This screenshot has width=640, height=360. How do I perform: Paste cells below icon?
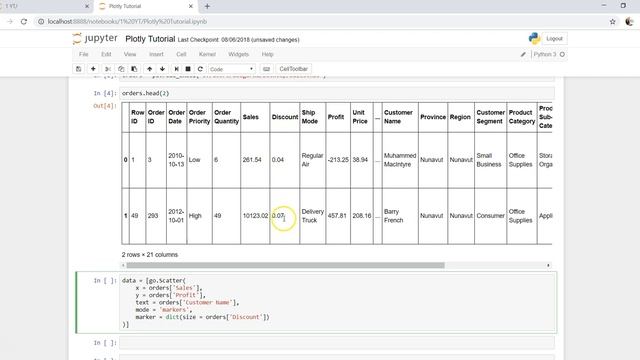pyautogui.click(x=134, y=69)
